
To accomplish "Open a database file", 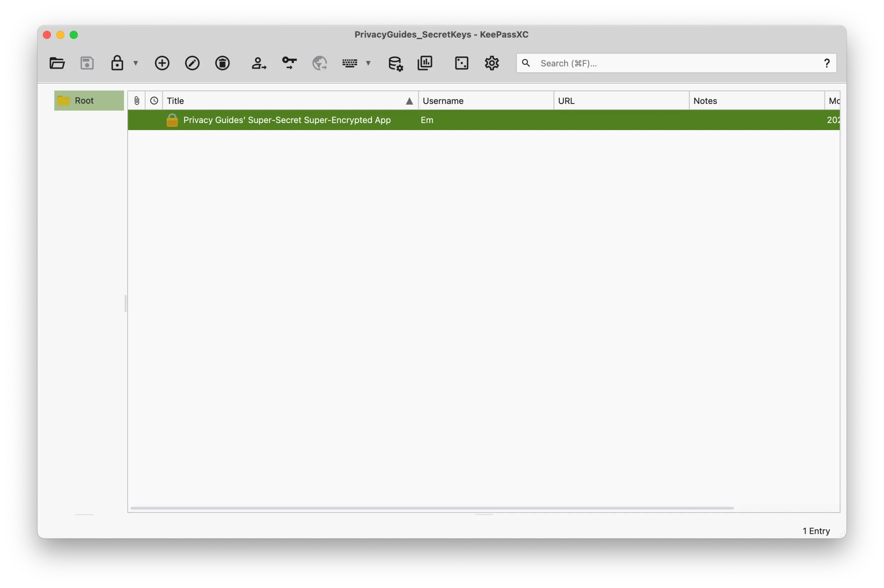I will click(x=57, y=63).
